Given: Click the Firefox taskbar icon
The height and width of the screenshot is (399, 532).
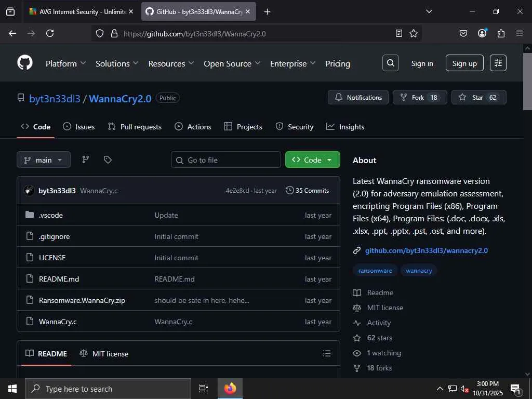Looking at the screenshot, I should click(x=230, y=389).
